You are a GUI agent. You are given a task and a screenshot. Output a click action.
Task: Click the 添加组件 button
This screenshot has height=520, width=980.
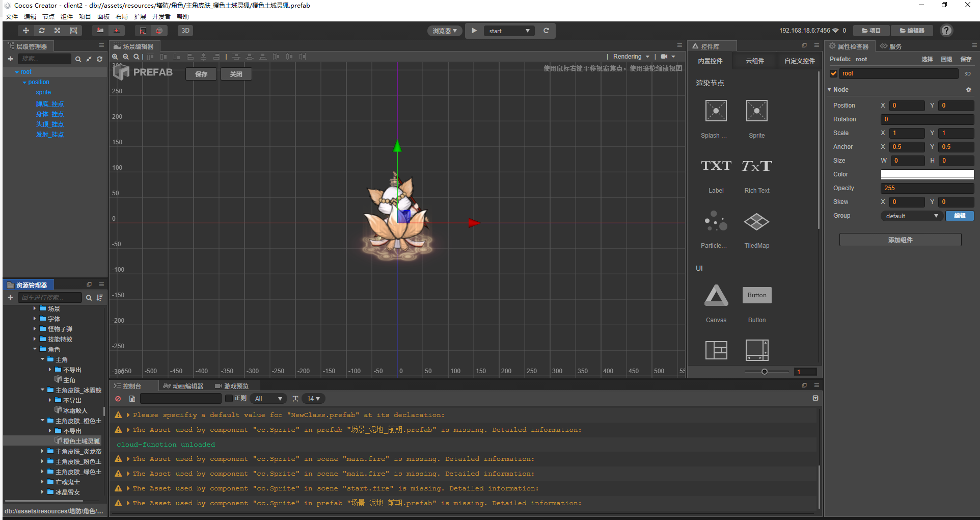pos(900,240)
